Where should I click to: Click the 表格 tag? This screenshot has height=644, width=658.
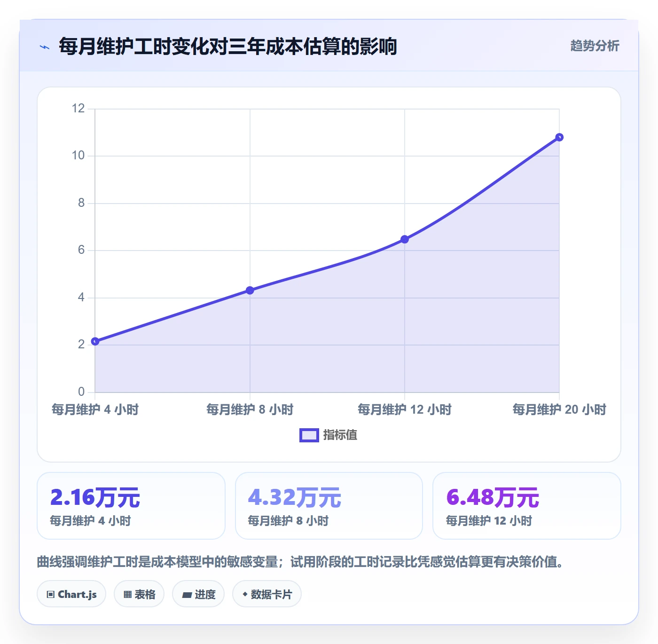pos(139,594)
